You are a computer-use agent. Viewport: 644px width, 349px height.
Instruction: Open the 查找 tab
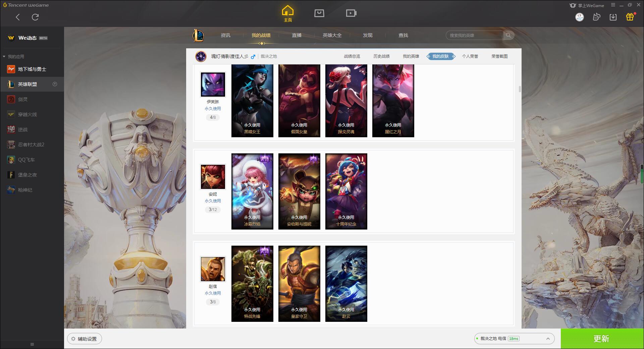[x=403, y=35]
